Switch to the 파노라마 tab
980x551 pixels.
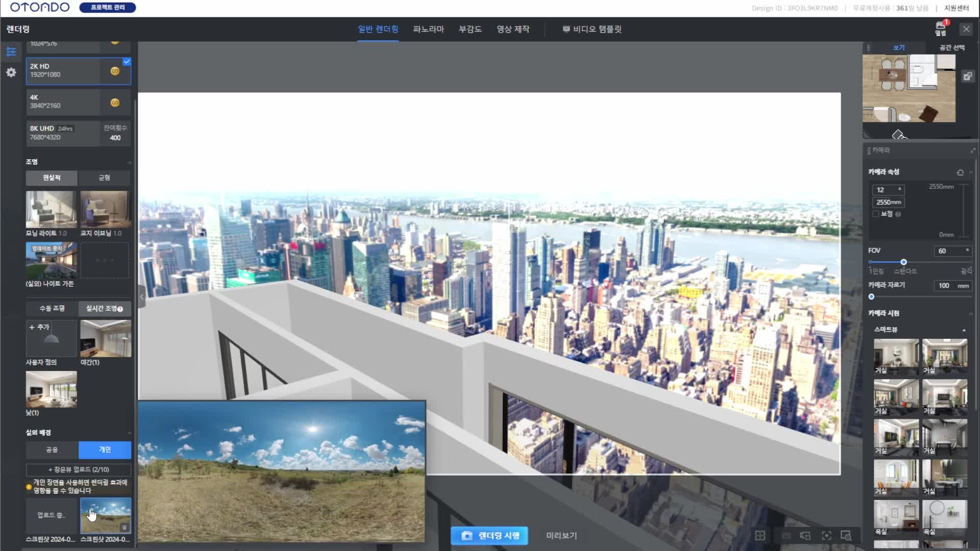(x=428, y=29)
